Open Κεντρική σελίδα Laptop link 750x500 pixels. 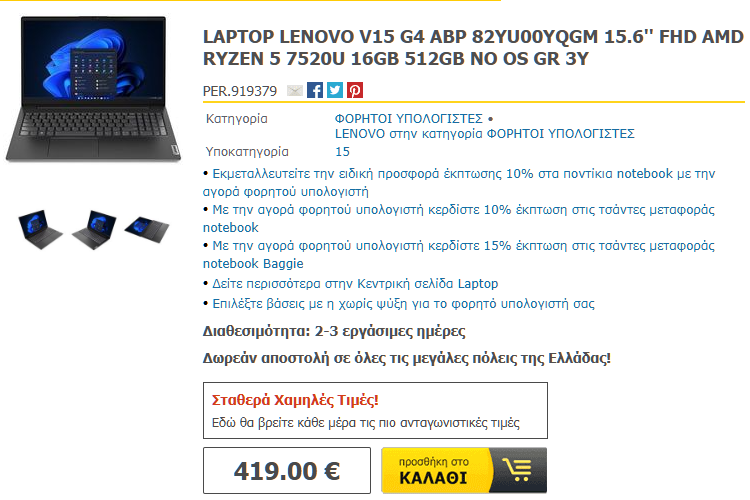coord(355,284)
